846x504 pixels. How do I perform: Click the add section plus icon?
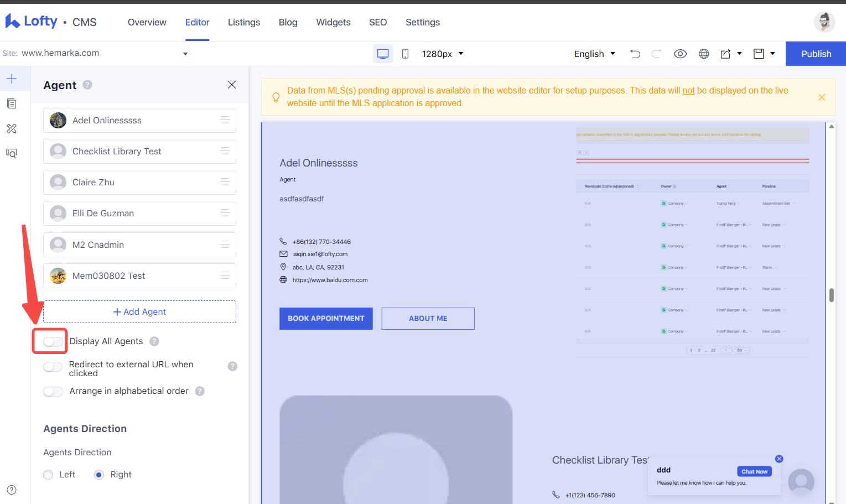click(x=12, y=79)
